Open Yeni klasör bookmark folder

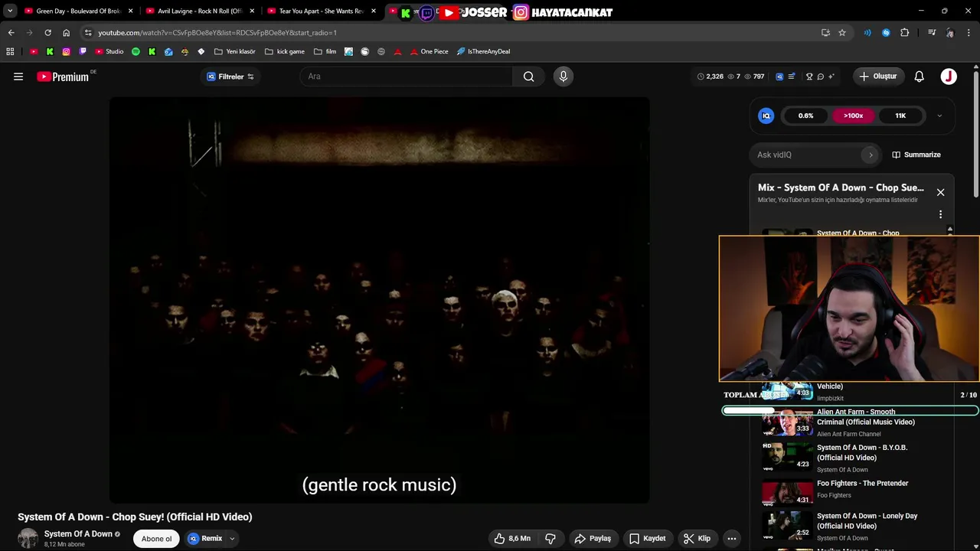coord(234,51)
